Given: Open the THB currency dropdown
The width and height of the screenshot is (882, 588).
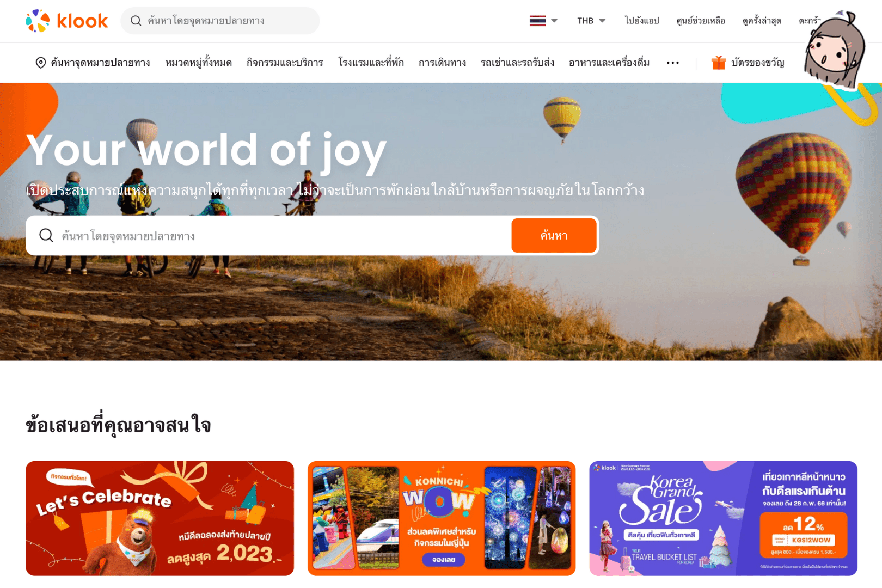Looking at the screenshot, I should 591,21.
